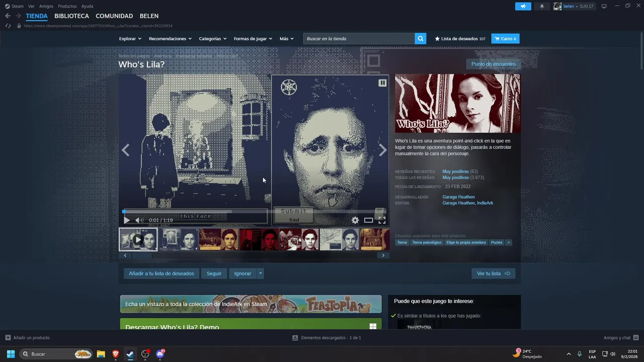Click the IndieArk Feastopia collection banner
The width and height of the screenshot is (644, 362).
click(251, 304)
